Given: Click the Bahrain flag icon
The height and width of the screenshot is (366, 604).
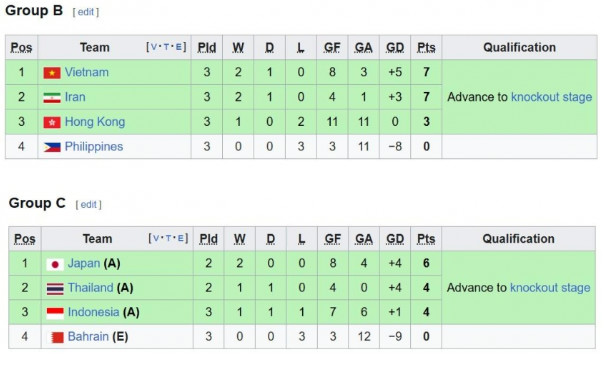Looking at the screenshot, I should 57,337.
